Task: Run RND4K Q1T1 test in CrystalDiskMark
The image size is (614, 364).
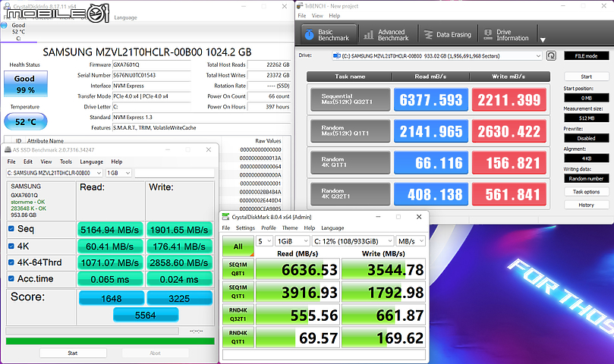Action: (238, 337)
